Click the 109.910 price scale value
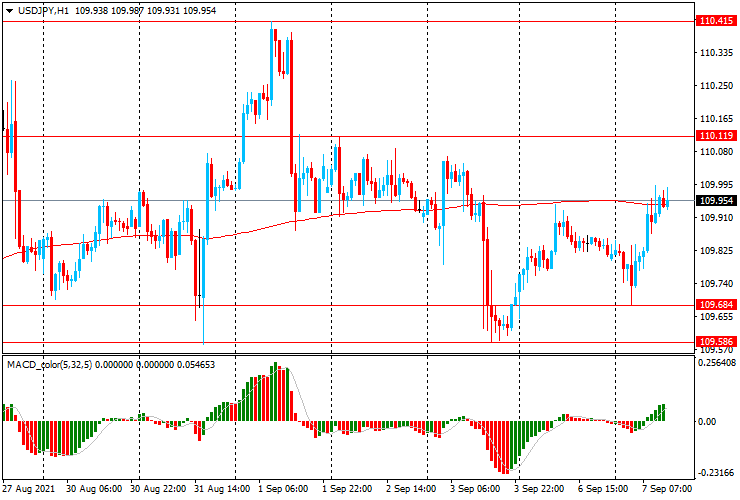This screenshot has height=500, width=740. [x=716, y=218]
